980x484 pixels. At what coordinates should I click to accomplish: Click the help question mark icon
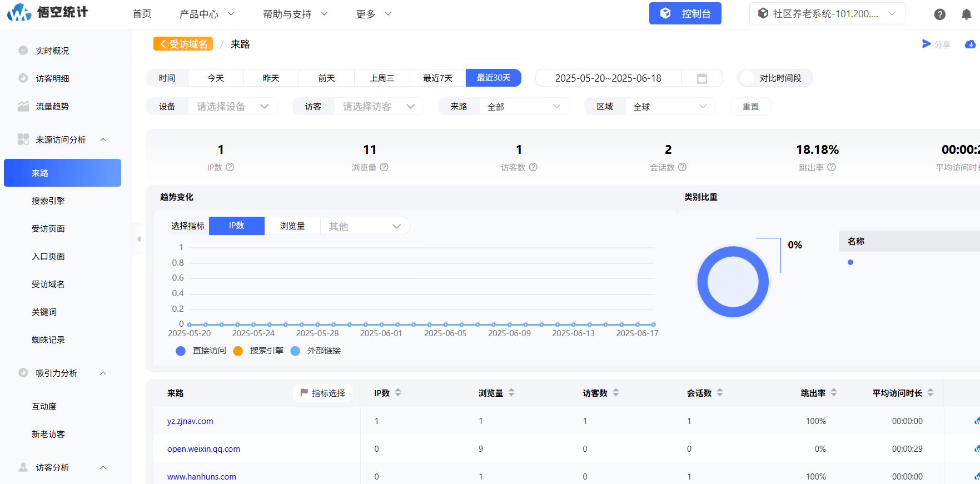coord(939,14)
